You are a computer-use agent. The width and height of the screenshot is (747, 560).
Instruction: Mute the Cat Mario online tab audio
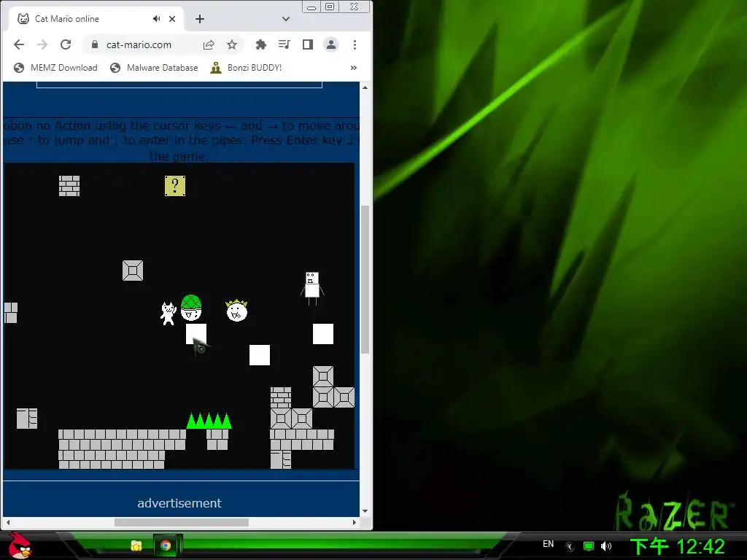[156, 18]
